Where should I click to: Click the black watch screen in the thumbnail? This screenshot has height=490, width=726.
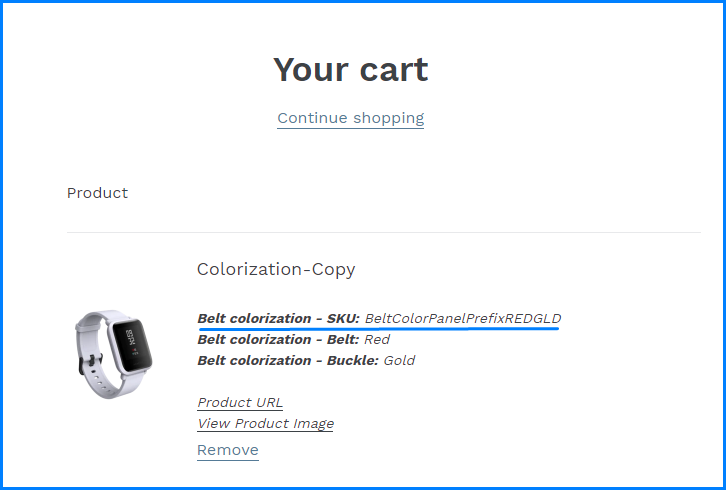tap(132, 344)
